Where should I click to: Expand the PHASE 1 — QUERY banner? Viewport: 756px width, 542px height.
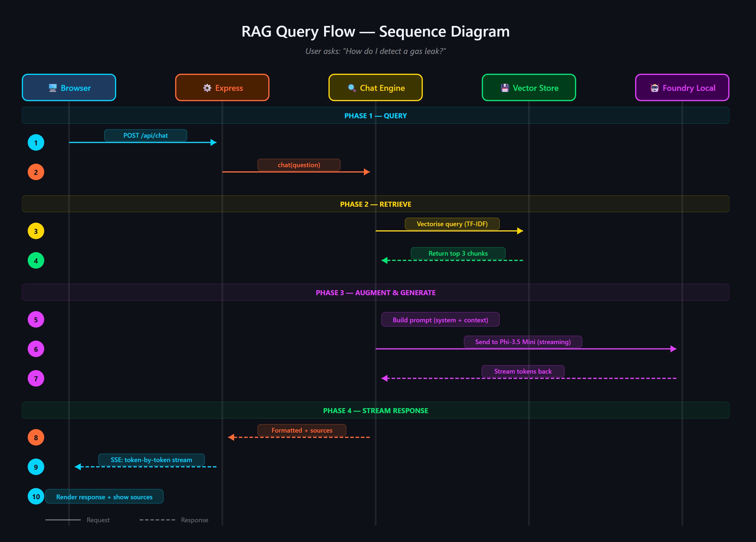coord(376,116)
